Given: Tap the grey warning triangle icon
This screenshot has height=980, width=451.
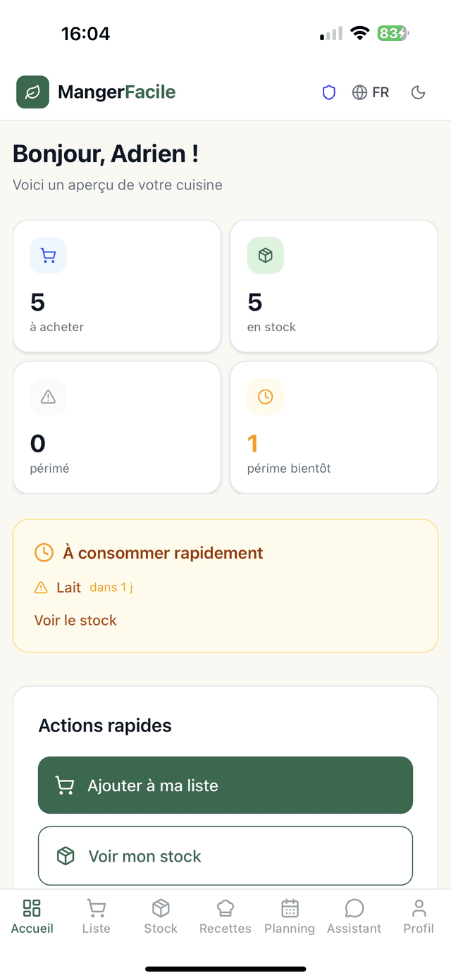Looking at the screenshot, I should click(x=48, y=397).
